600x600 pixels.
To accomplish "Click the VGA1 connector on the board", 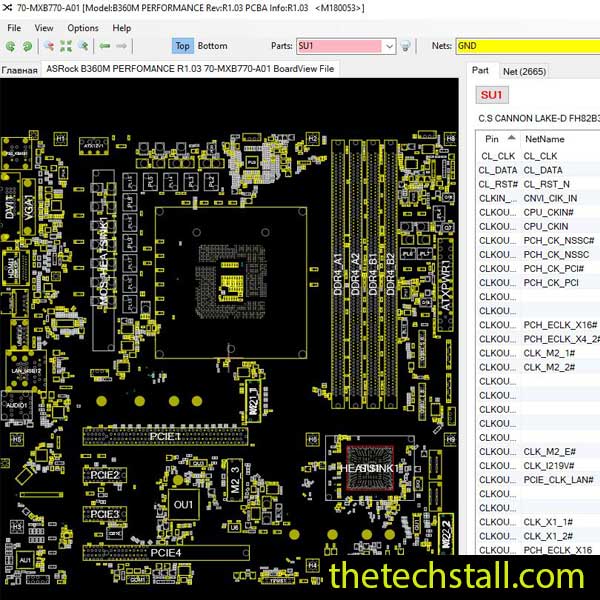I will (28, 207).
